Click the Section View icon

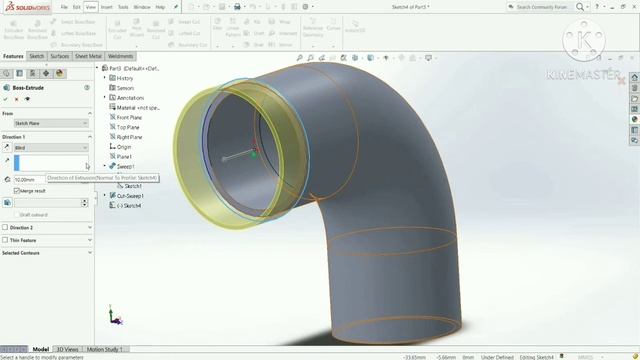[x=344, y=58]
